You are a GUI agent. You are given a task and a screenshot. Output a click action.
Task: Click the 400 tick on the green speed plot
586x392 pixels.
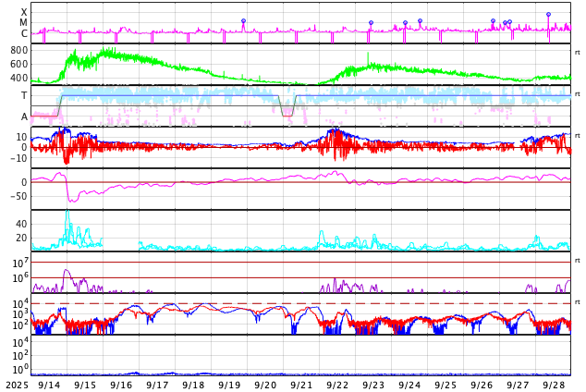pos(19,79)
